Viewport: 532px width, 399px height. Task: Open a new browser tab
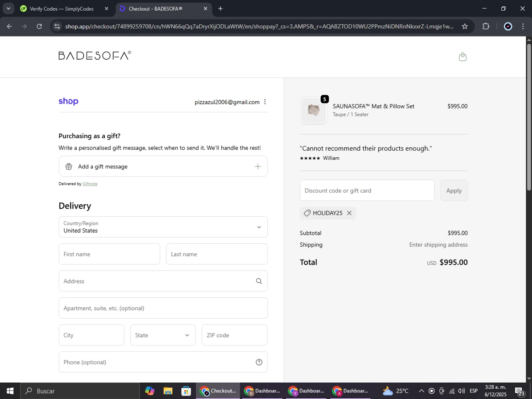point(220,9)
